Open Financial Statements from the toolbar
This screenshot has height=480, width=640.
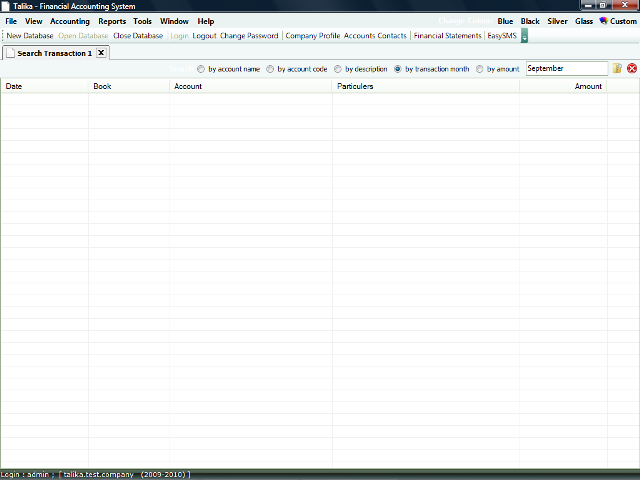pyautogui.click(x=447, y=36)
